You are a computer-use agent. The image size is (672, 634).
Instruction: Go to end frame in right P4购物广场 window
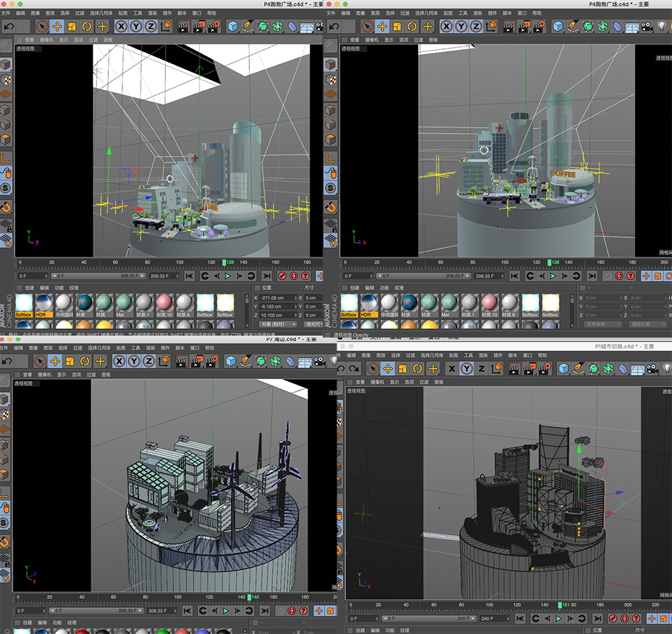(592, 276)
